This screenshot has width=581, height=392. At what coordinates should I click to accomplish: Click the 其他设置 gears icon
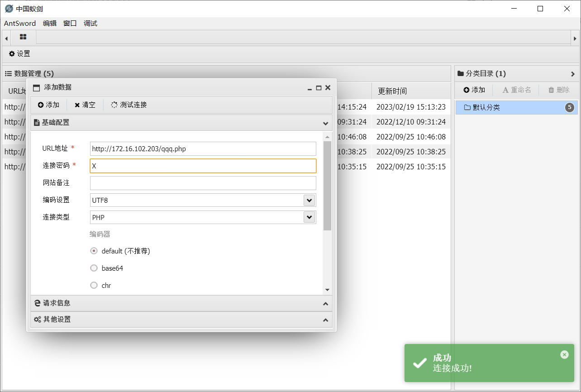coord(38,319)
